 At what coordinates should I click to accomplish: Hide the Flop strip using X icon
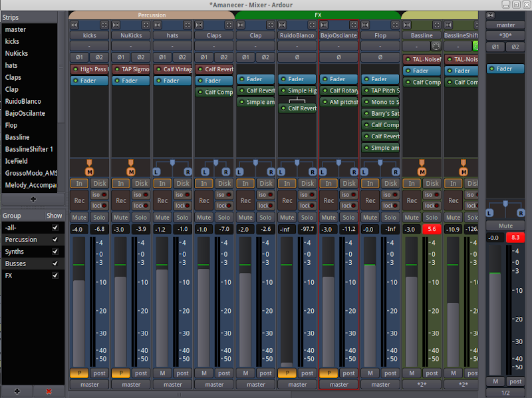pos(395,25)
